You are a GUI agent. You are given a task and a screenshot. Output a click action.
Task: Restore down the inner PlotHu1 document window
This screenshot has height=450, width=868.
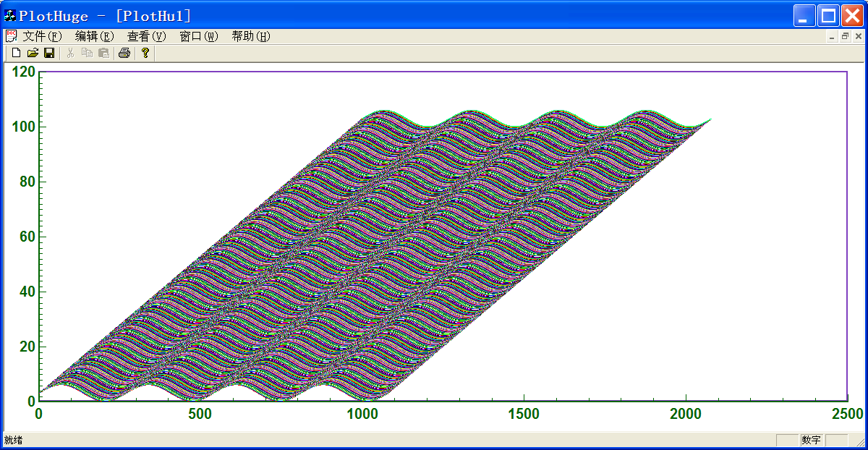(845, 36)
